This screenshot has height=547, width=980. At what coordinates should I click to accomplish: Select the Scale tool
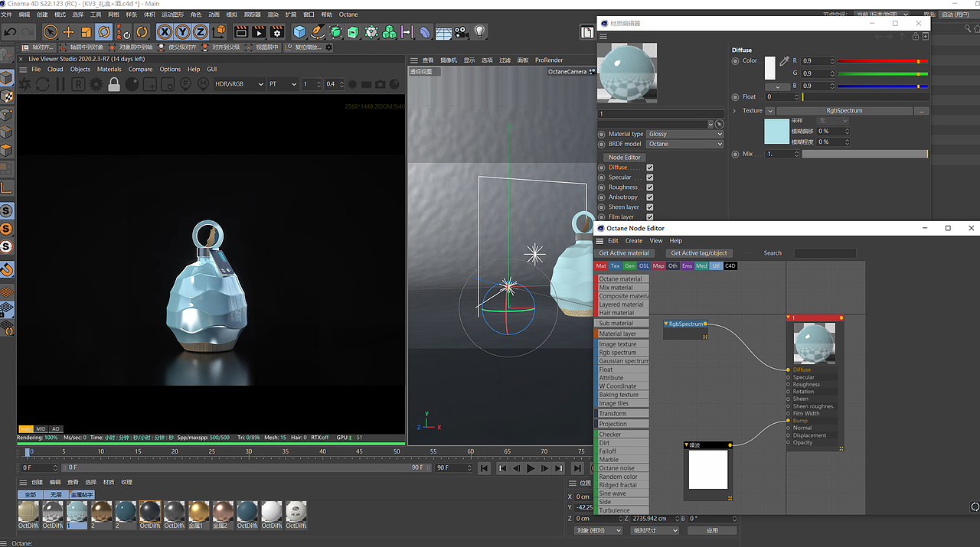87,32
